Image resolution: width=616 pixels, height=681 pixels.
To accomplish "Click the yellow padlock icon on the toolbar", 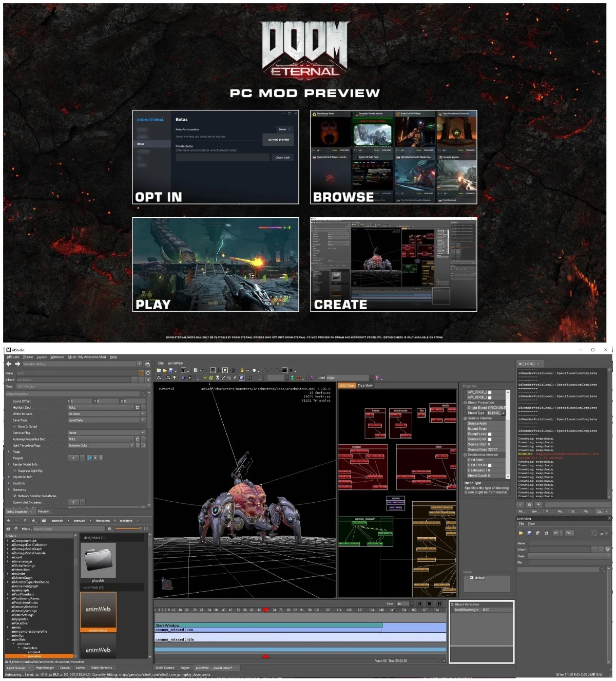I will (x=242, y=370).
